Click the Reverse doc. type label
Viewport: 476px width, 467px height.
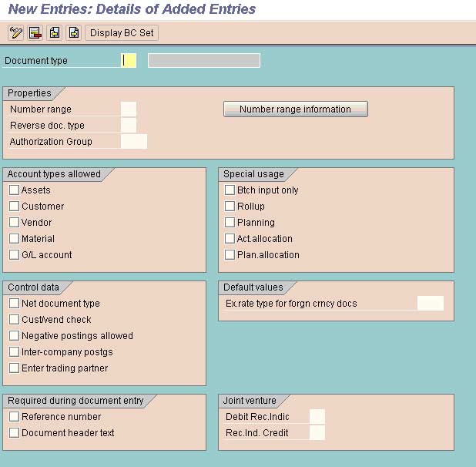point(47,126)
